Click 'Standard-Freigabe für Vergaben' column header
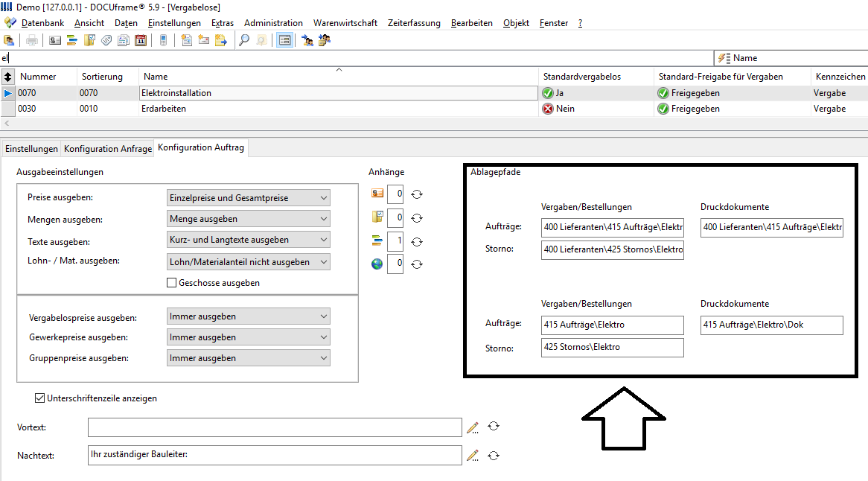Viewport: 868px width, 481px height. tap(732, 77)
